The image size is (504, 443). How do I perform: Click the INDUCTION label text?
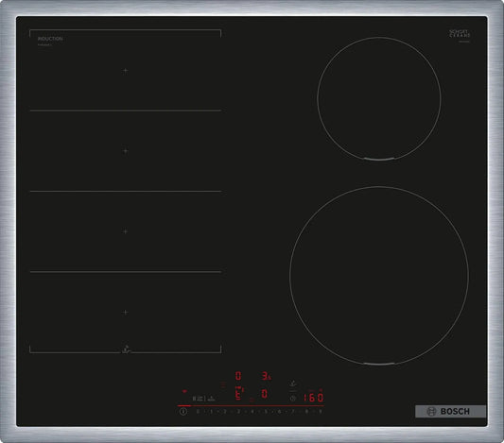pos(50,39)
